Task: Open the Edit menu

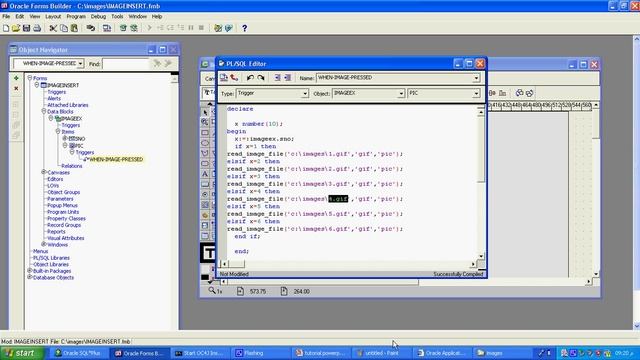Action: click(20, 17)
